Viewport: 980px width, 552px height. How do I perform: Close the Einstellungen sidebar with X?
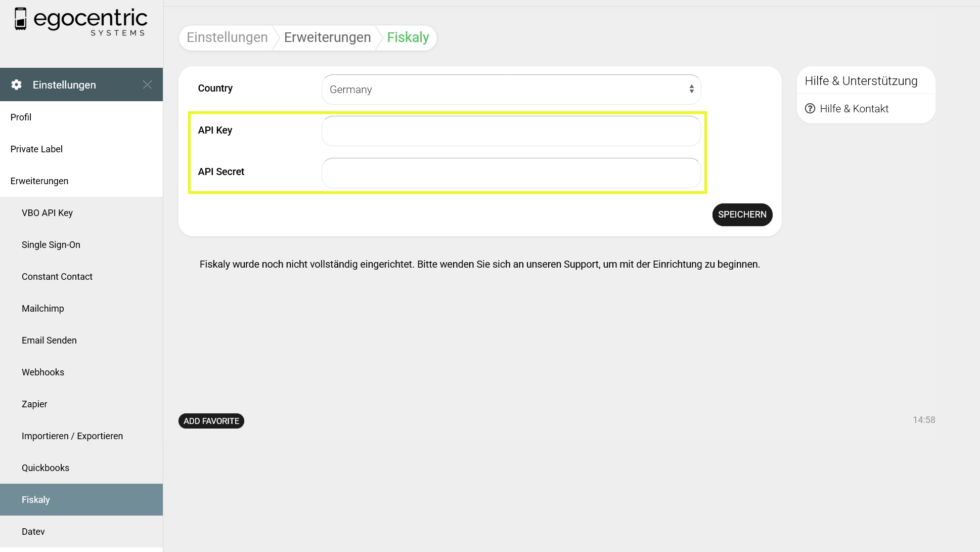point(147,84)
